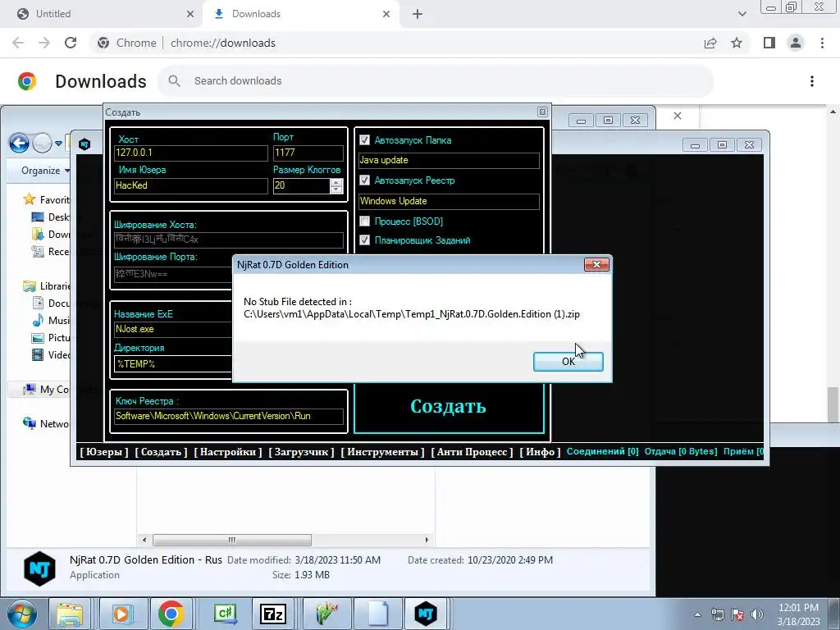Reload the Chrome downloads page
Screen dimensions: 840x630
(71, 43)
